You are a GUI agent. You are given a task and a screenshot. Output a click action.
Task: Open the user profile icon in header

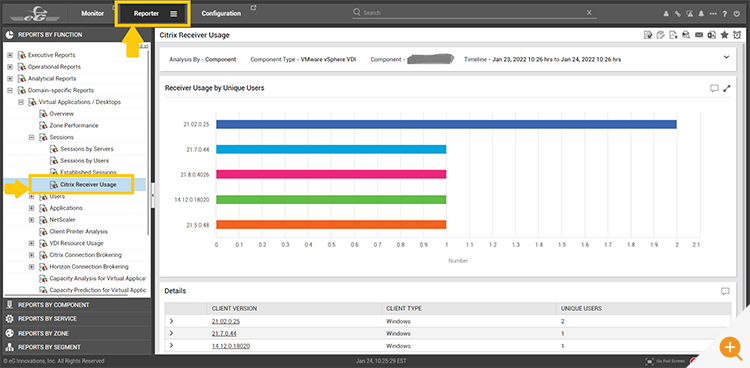[x=666, y=14]
